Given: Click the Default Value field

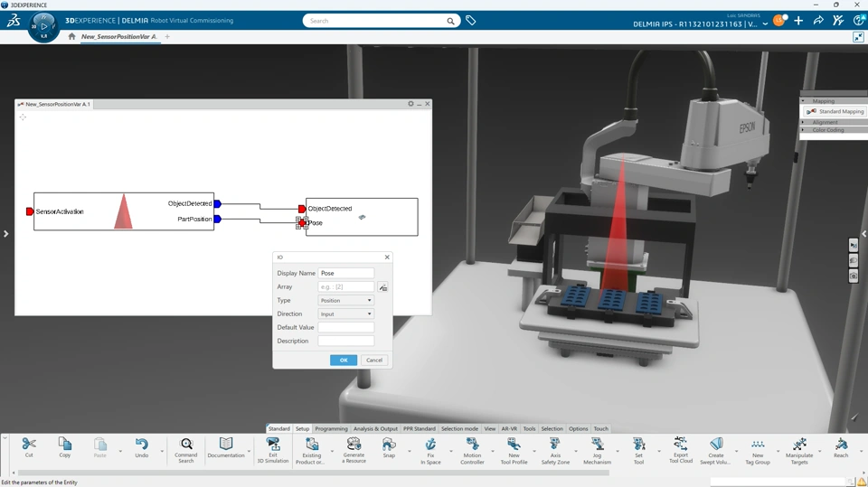Looking at the screenshot, I should point(346,327).
